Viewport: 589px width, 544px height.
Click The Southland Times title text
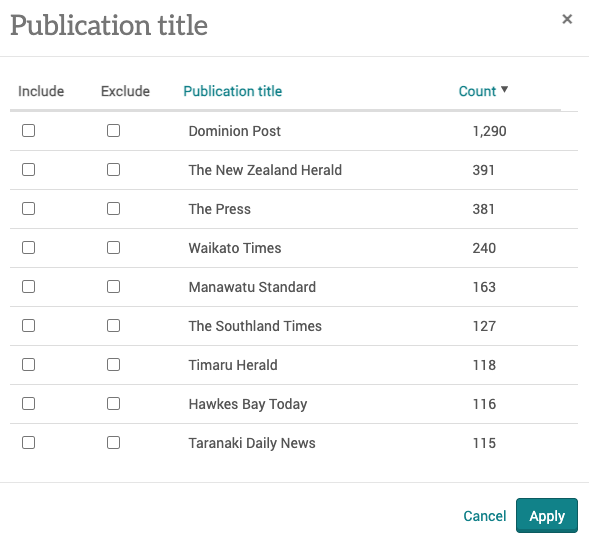(255, 326)
